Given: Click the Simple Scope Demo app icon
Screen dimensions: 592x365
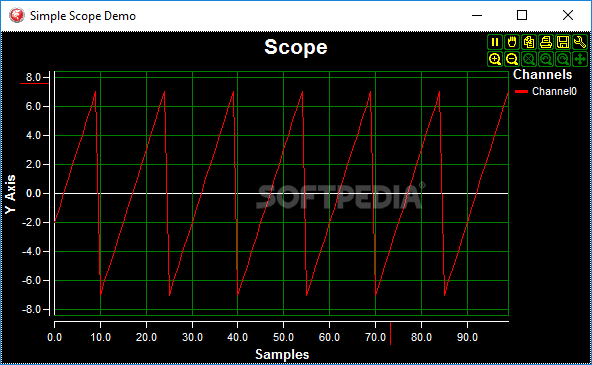Looking at the screenshot, I should pyautogui.click(x=17, y=15).
